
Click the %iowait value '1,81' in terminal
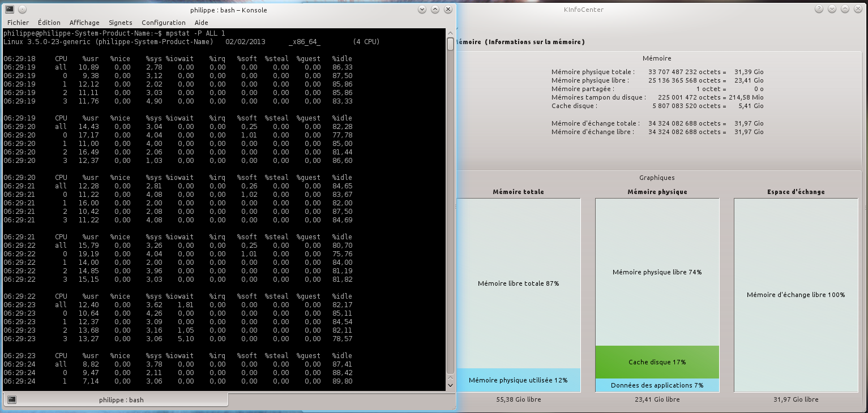coord(185,305)
